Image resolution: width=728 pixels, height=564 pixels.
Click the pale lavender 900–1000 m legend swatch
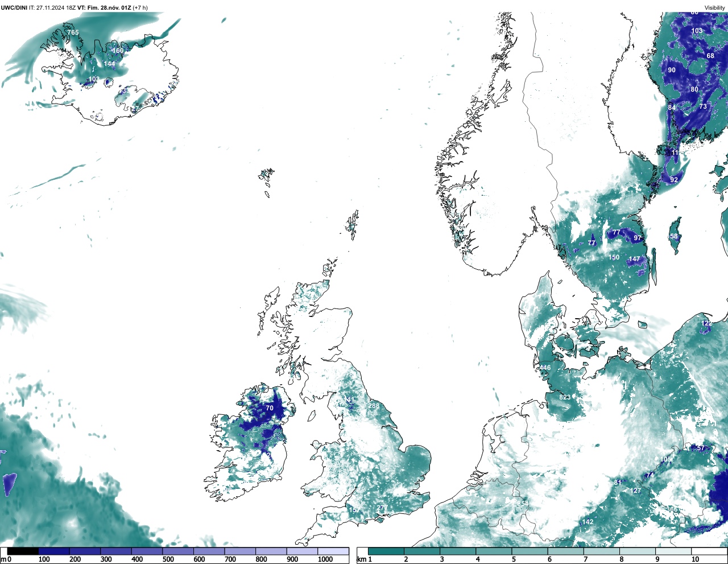point(302,551)
